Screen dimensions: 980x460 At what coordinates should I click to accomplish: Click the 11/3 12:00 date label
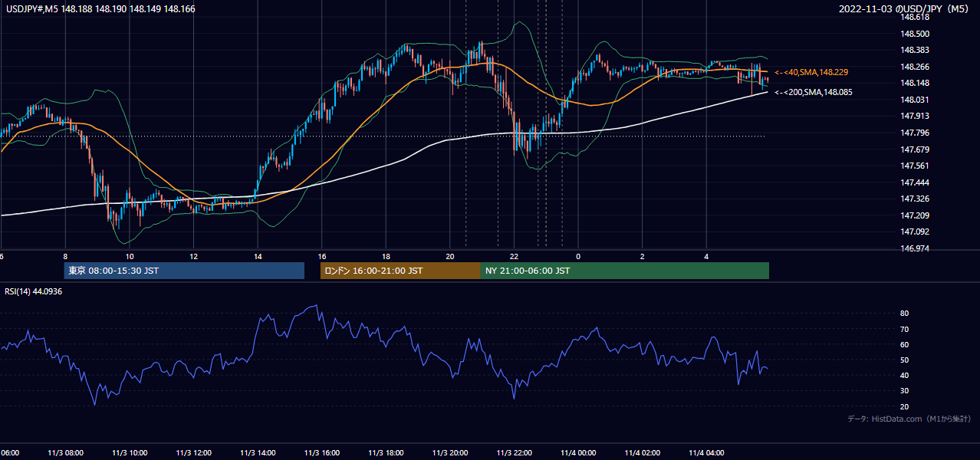point(193,453)
